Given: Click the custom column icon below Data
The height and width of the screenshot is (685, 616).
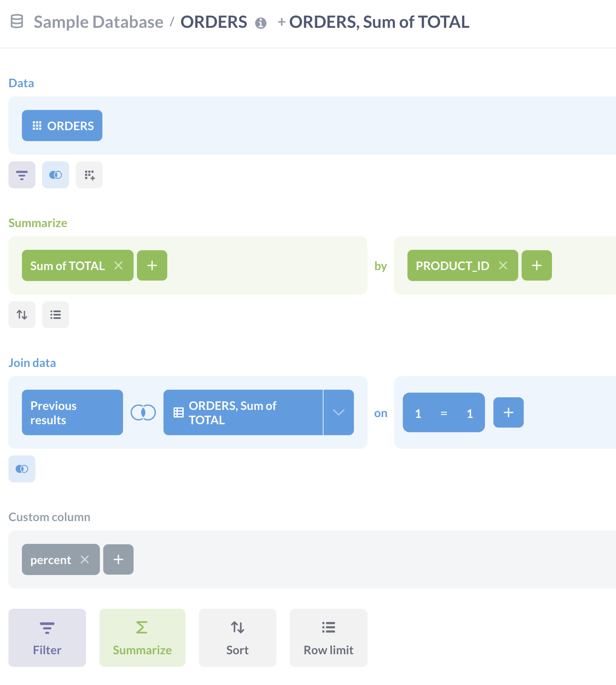Looking at the screenshot, I should (x=89, y=175).
